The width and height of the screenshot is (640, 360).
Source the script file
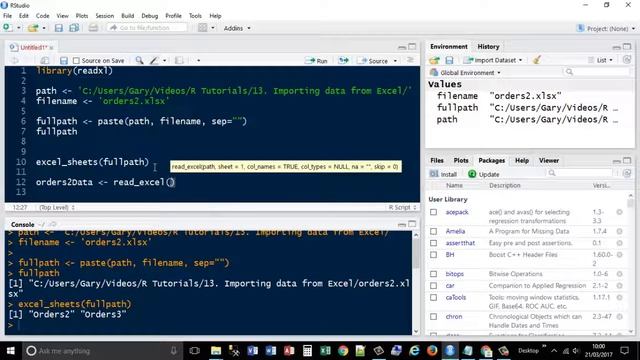[372, 60]
